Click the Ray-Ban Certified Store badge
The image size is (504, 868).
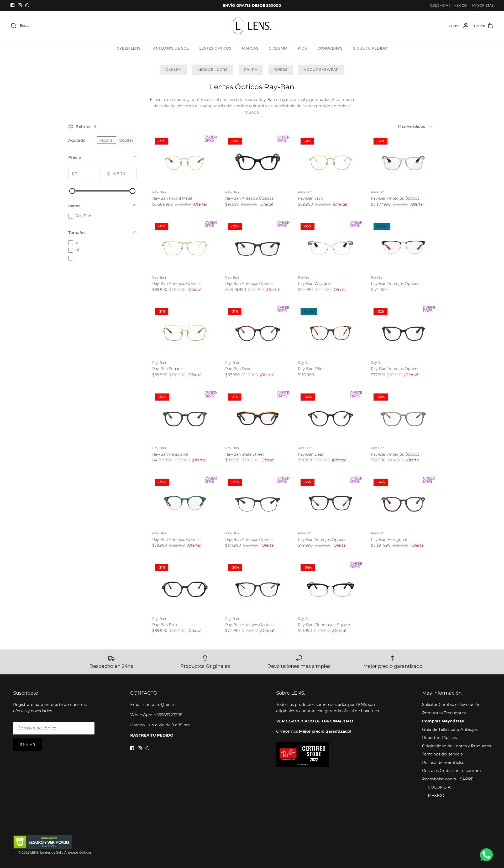pyautogui.click(x=302, y=754)
